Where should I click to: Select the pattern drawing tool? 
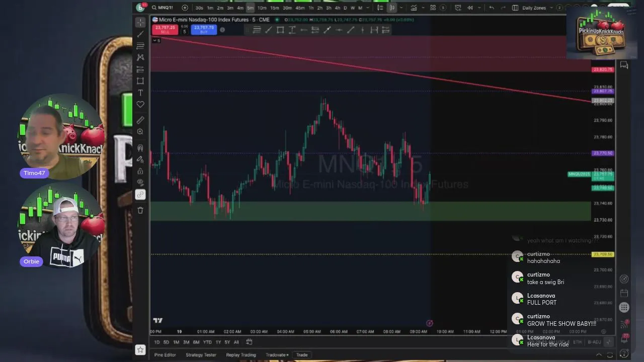[140, 57]
